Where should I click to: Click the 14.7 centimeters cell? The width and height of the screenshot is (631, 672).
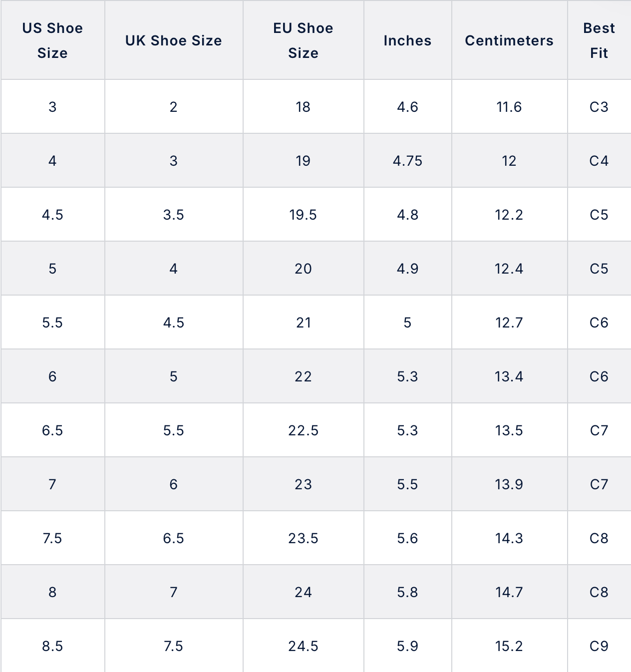coord(510,592)
